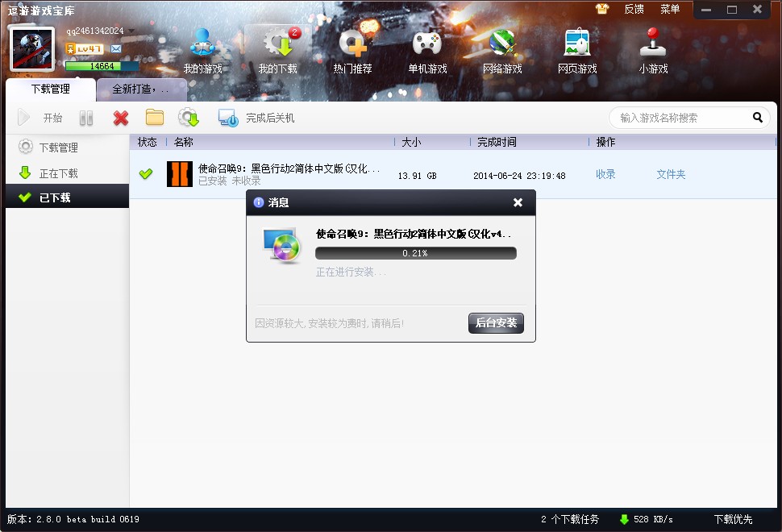Open the 菜单 menu

click(x=670, y=9)
